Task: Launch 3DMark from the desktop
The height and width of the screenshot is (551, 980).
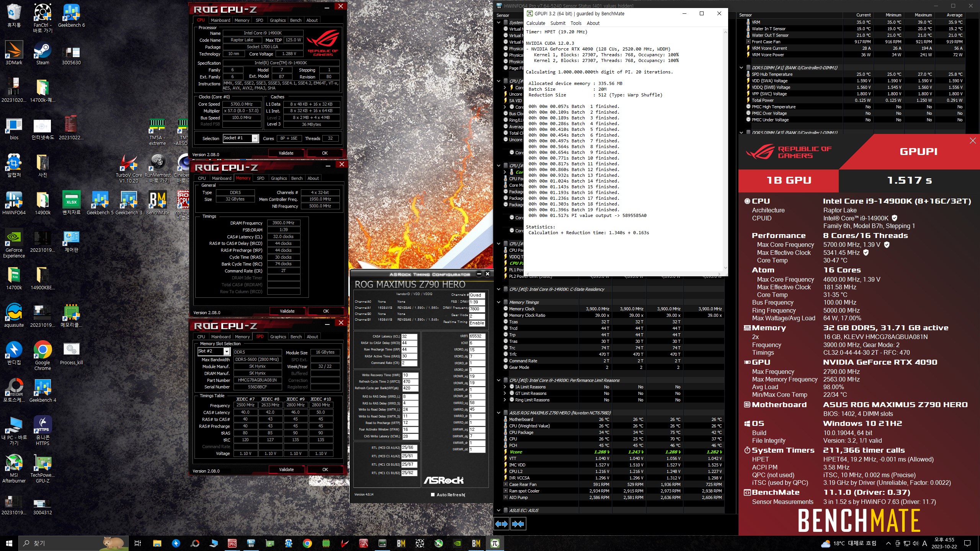Action: click(x=14, y=53)
